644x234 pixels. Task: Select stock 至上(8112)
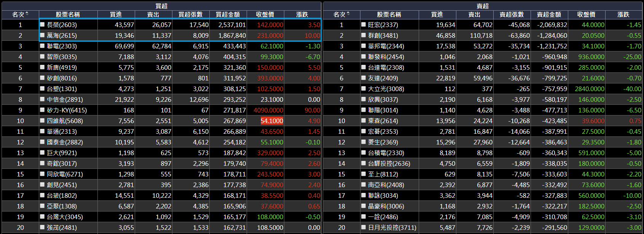point(383,174)
